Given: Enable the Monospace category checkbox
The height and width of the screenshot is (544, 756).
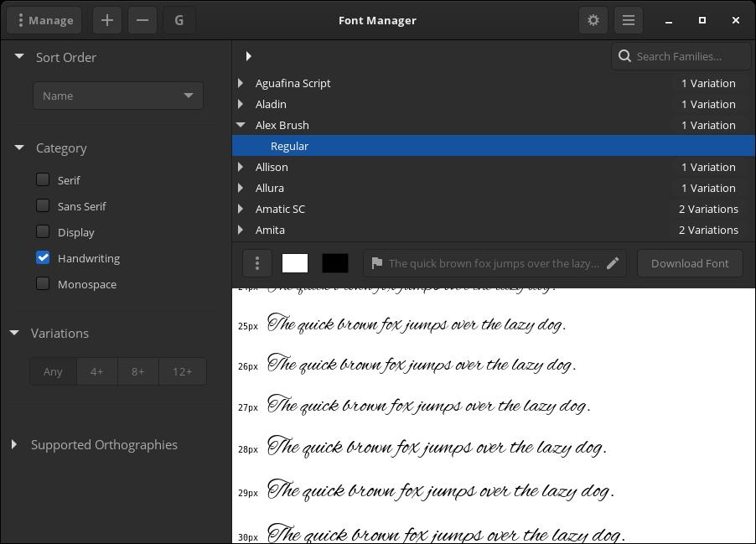Looking at the screenshot, I should pos(43,284).
